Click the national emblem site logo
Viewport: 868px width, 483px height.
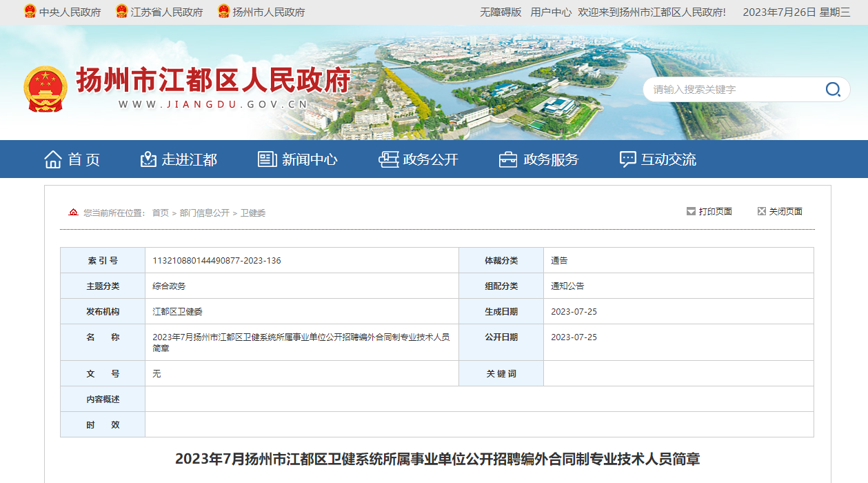pos(46,89)
